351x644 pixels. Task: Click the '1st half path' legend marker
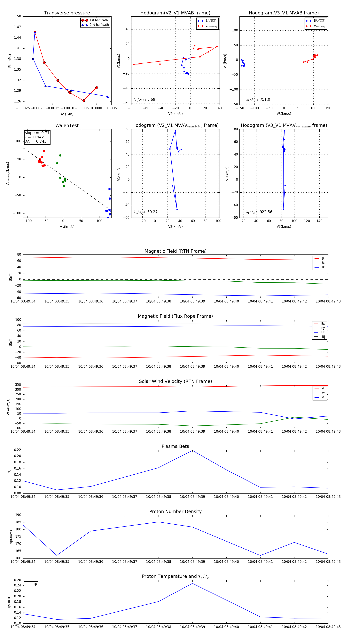84,20
